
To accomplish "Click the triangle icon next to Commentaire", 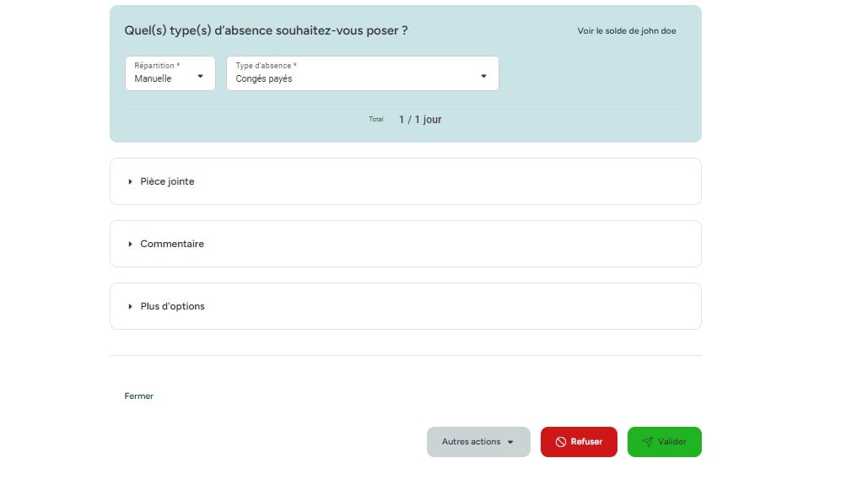I will point(130,244).
